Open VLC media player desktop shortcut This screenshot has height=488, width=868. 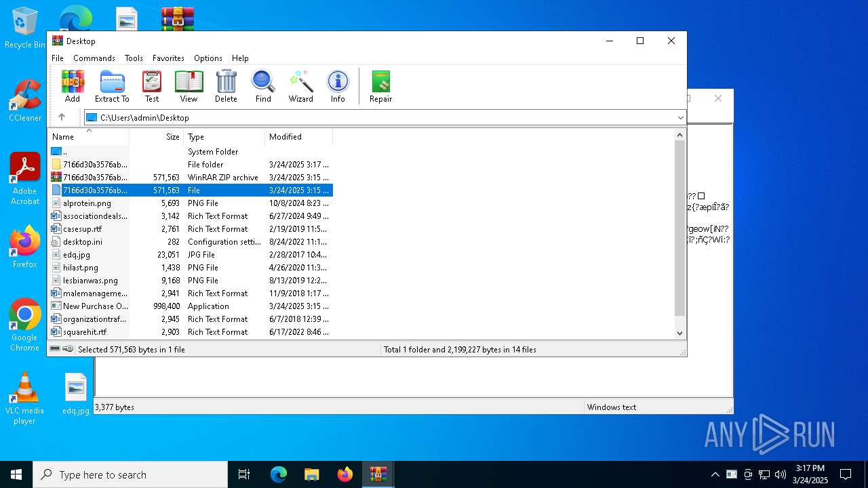[x=25, y=398]
